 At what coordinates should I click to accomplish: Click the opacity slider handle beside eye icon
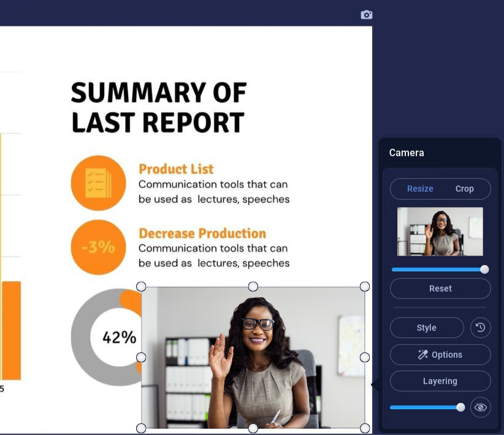tap(460, 407)
